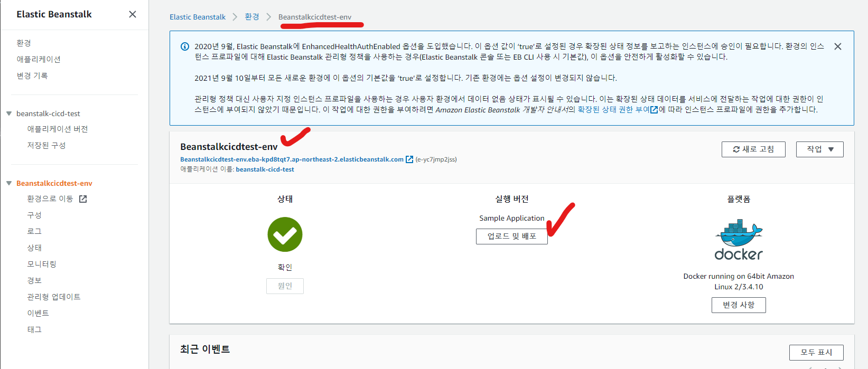The image size is (868, 369).
Task: Select 변경 기록 in the sidebar
Action: [x=32, y=75]
